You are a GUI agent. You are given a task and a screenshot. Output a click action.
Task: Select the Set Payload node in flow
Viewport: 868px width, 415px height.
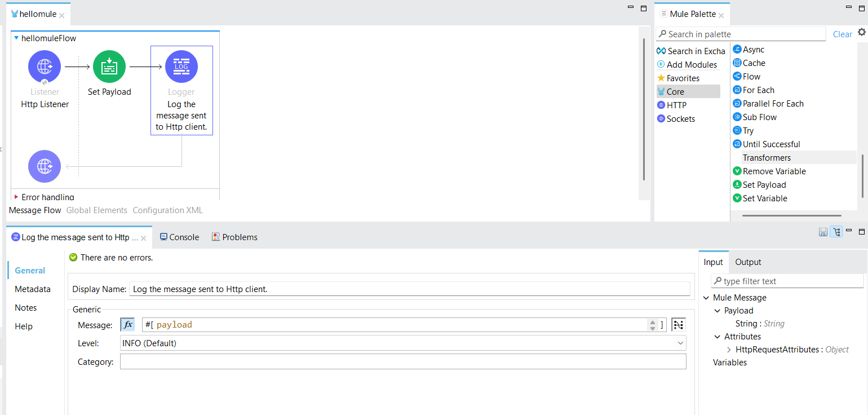(x=109, y=67)
